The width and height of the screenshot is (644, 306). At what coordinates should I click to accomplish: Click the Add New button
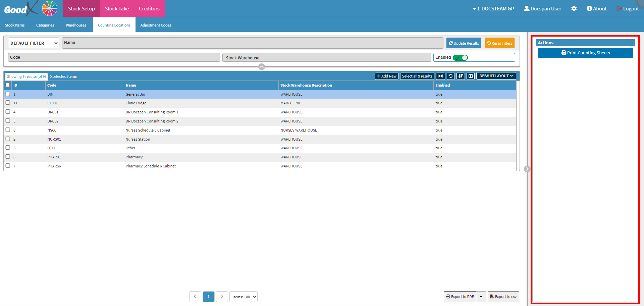pos(386,76)
